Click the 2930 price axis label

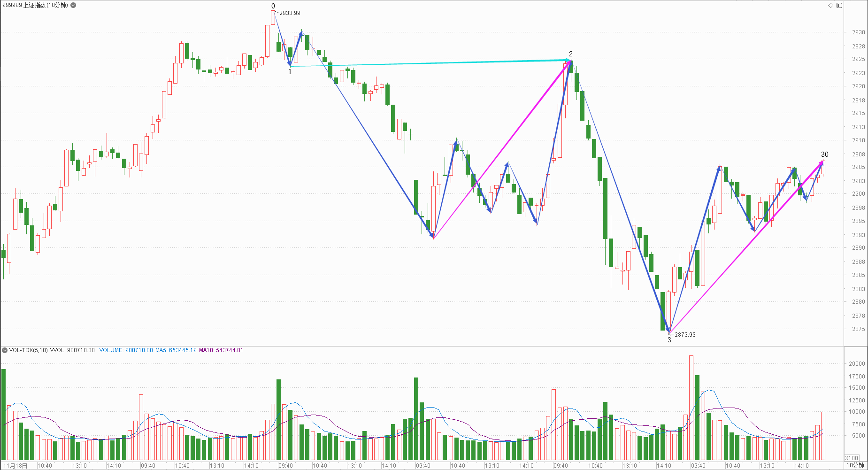[859, 32]
